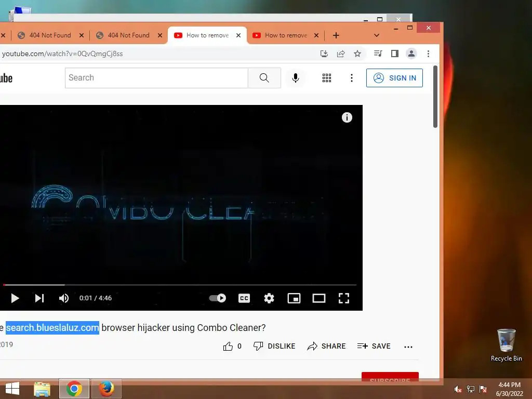
Task: Open a new Chrome tab
Action: 336,35
